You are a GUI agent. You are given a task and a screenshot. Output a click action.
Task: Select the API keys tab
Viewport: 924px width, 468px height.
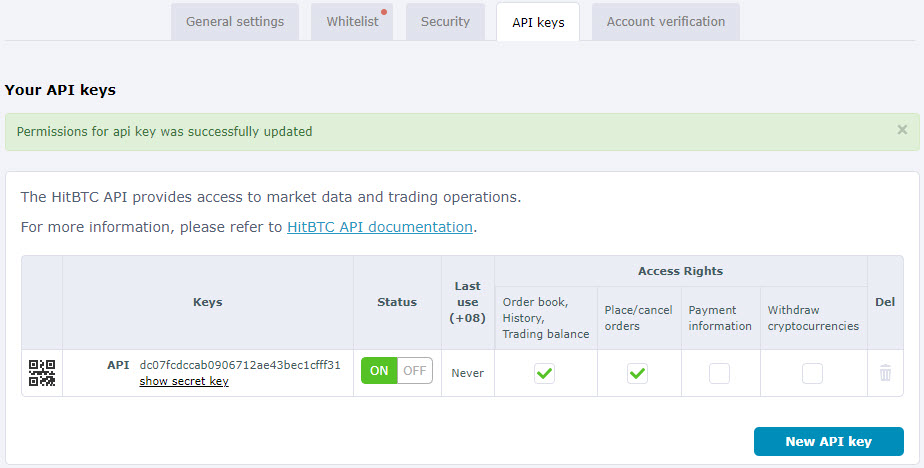[538, 22]
